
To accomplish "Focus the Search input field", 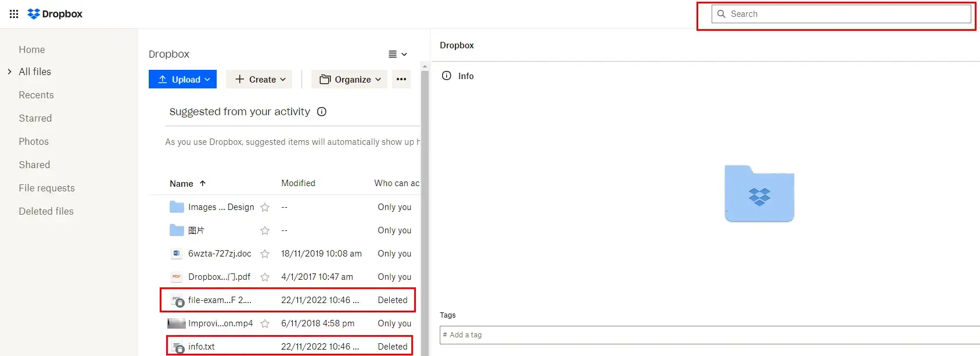I will click(x=841, y=14).
